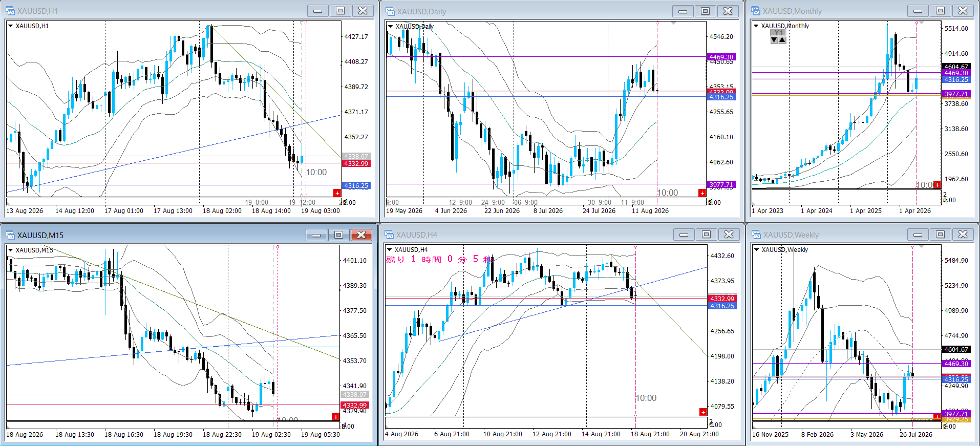Screen dimensions: 980x446
Task: Open the triangle menu beside XAUUSD,H1 chart label
Action: 10,26
